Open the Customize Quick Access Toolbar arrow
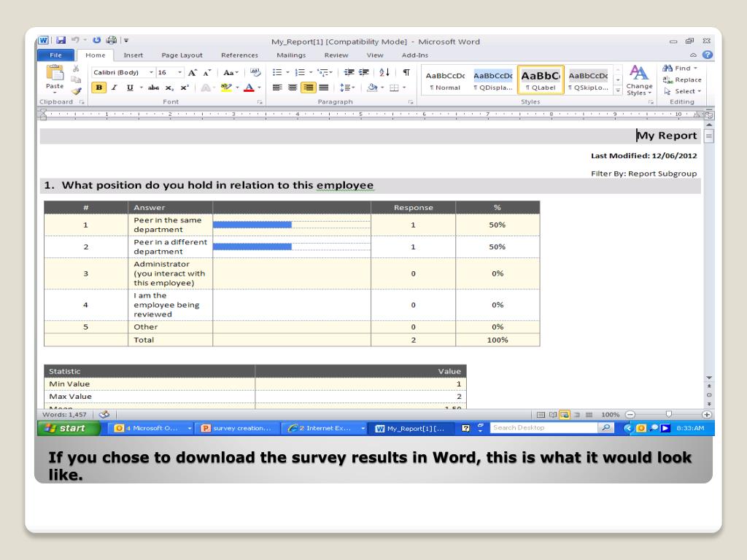Screen dimensions: 747x560 [x=126, y=41]
